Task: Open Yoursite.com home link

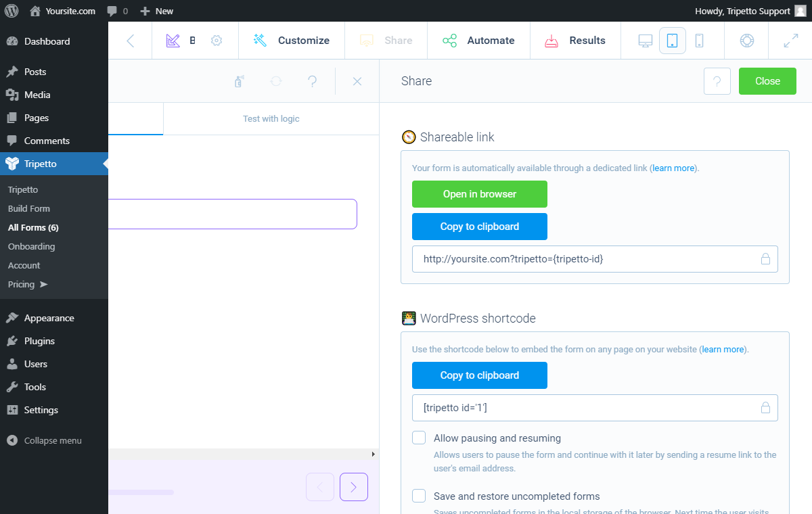Action: pos(62,11)
